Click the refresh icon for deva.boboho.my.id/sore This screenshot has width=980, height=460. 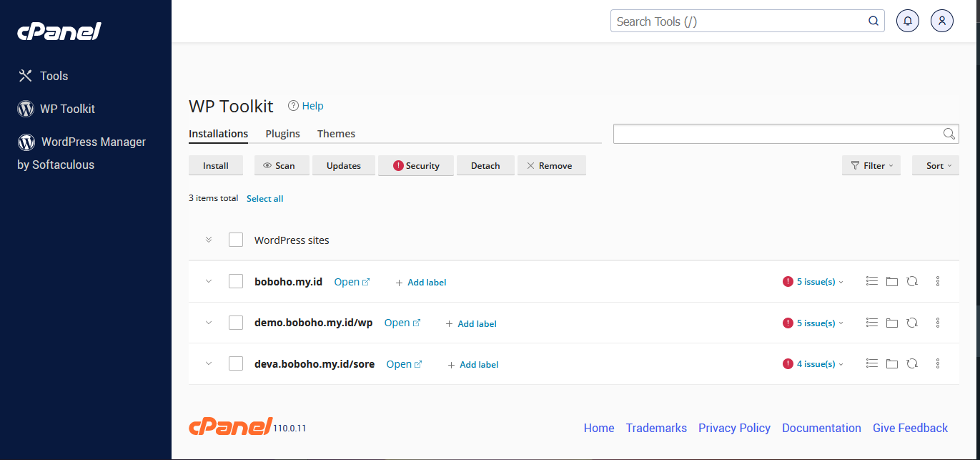point(912,363)
